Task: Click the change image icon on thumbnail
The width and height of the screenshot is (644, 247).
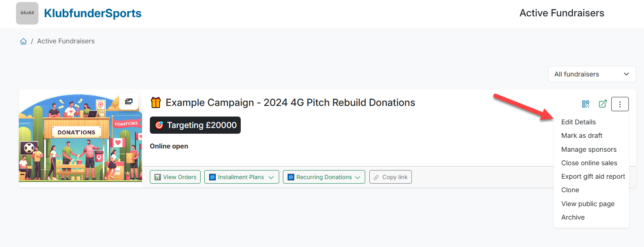Action: 129,101
